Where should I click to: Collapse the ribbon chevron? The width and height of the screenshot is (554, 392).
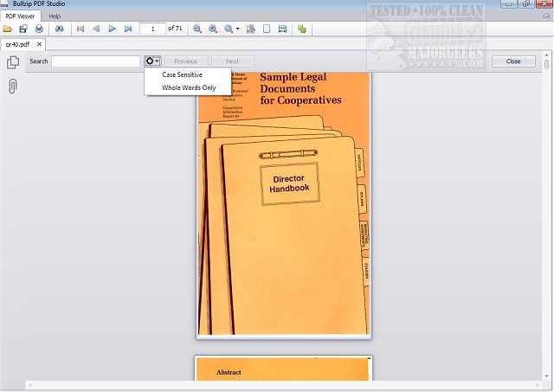pyautogui.click(x=546, y=16)
